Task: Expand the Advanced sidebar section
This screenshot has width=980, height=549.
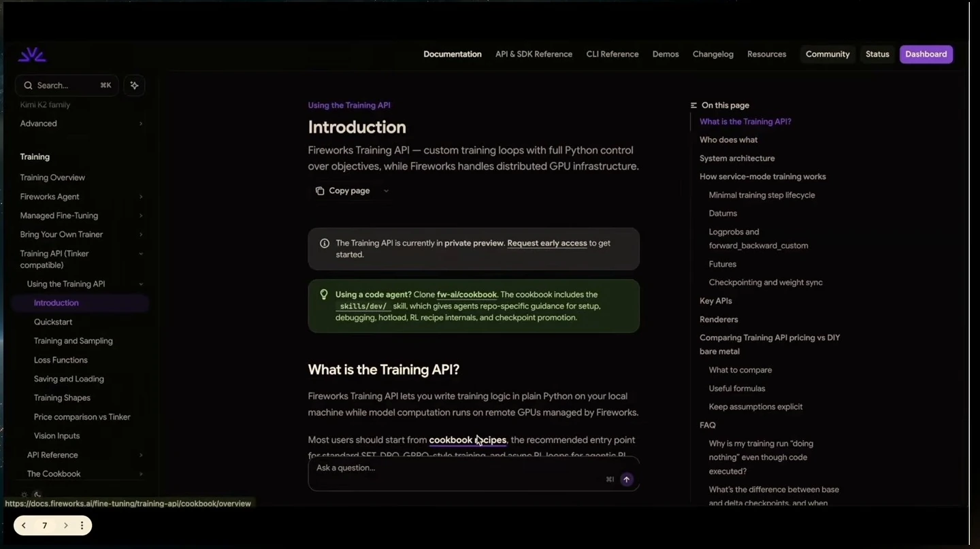Action: pos(141,124)
